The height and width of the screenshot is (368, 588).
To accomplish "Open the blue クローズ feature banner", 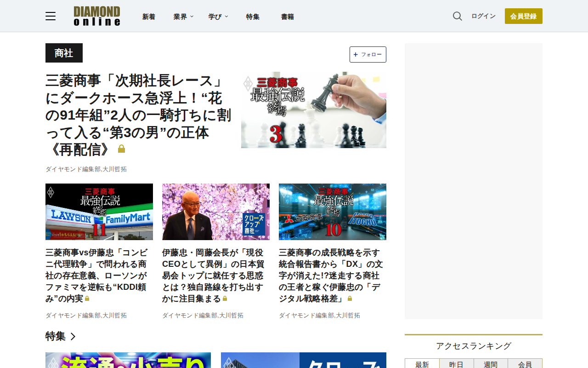I will [304, 360].
